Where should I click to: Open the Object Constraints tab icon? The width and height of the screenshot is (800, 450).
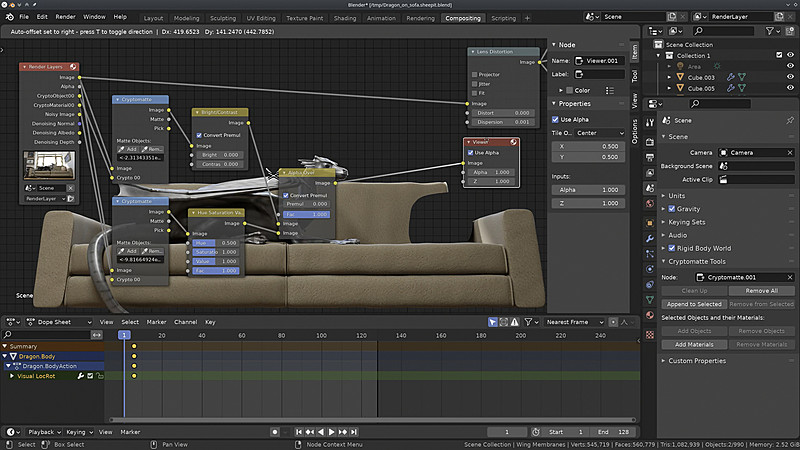click(650, 284)
